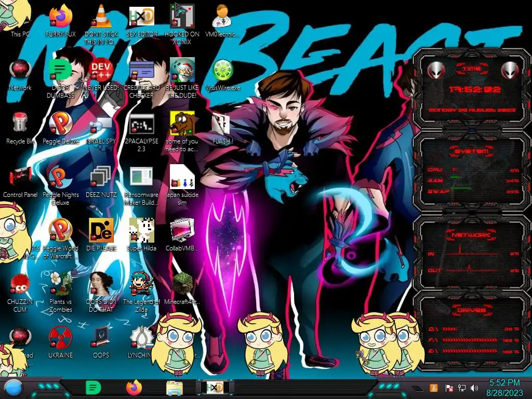Click the orange tray icon
The height and width of the screenshot is (399, 532).
coord(434,388)
